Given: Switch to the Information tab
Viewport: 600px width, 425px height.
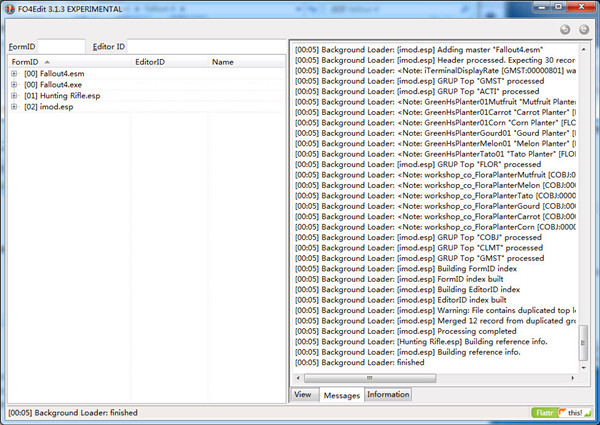Looking at the screenshot, I should pyautogui.click(x=388, y=394).
